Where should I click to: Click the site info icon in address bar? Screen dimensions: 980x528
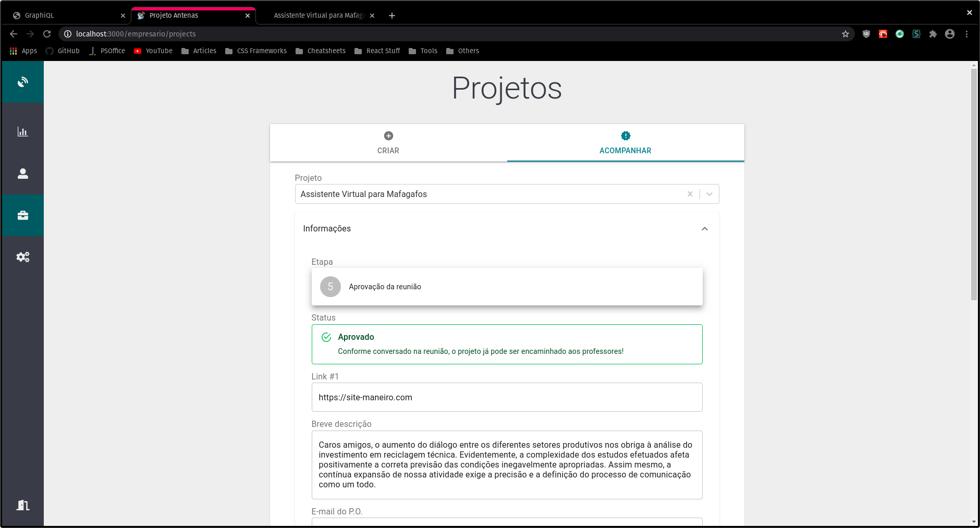pyautogui.click(x=68, y=34)
